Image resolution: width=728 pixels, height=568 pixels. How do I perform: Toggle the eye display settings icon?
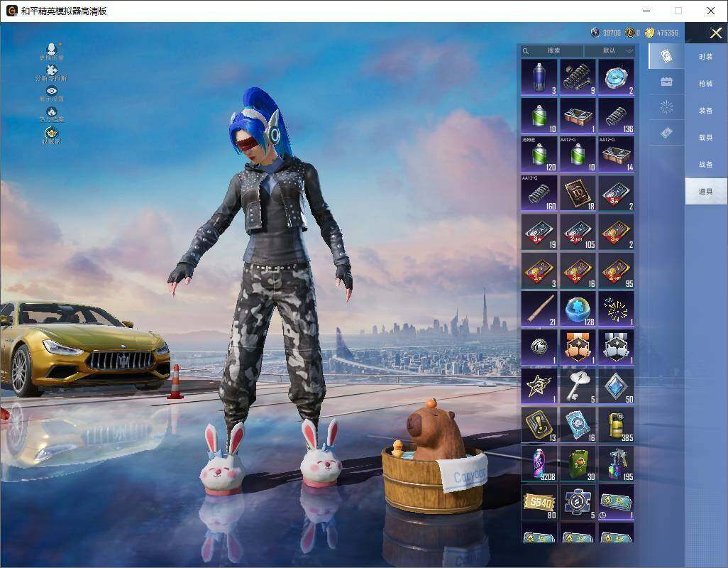[x=52, y=93]
